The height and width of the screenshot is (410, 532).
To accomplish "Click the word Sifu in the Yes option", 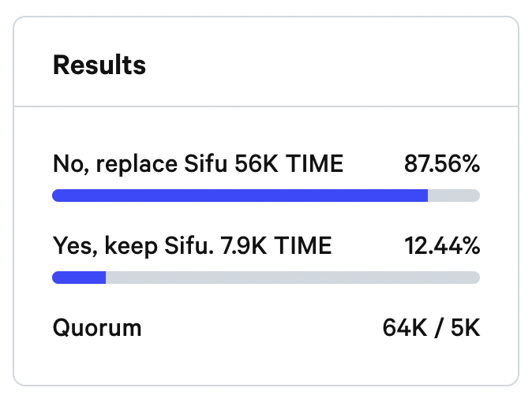I will click(187, 246).
